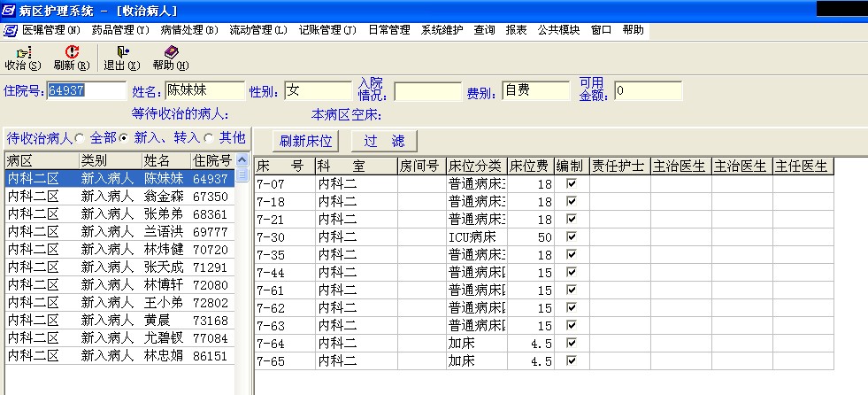The height and width of the screenshot is (395, 868).
Task: Toggle 编制 checkbox for bed 7-35
Action: (572, 255)
